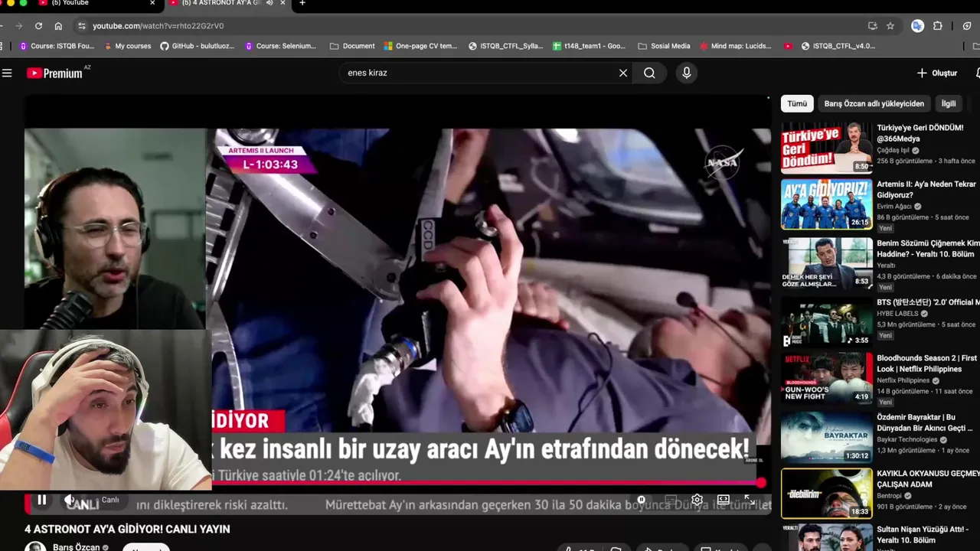Toggle subtitles in the player controls

point(671,500)
